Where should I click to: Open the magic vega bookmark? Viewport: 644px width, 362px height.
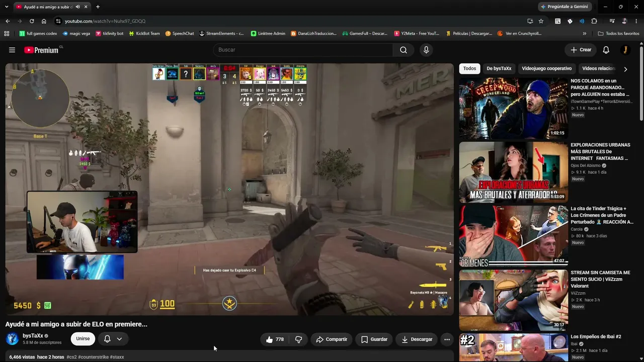pyautogui.click(x=76, y=34)
